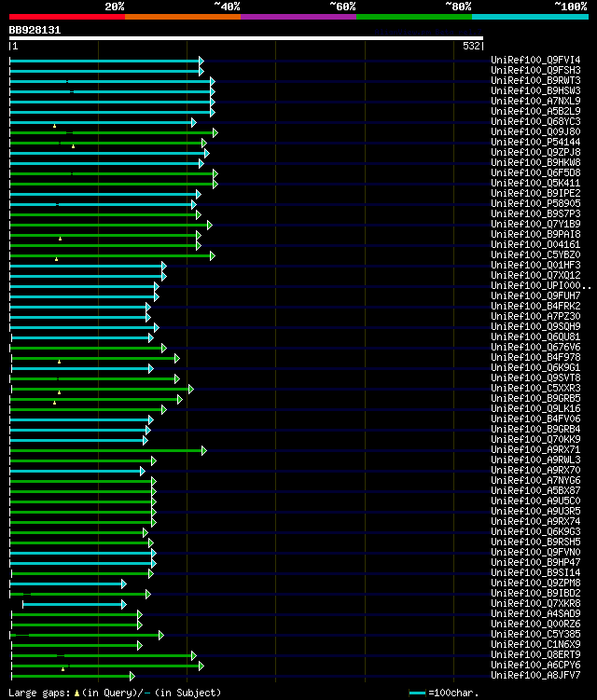Open the UniRef100_B4F978 label

(x=535, y=358)
